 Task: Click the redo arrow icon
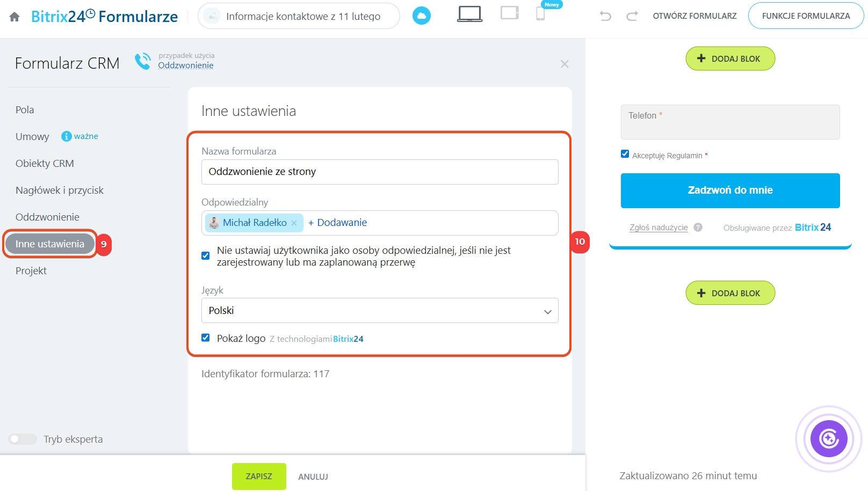click(632, 16)
